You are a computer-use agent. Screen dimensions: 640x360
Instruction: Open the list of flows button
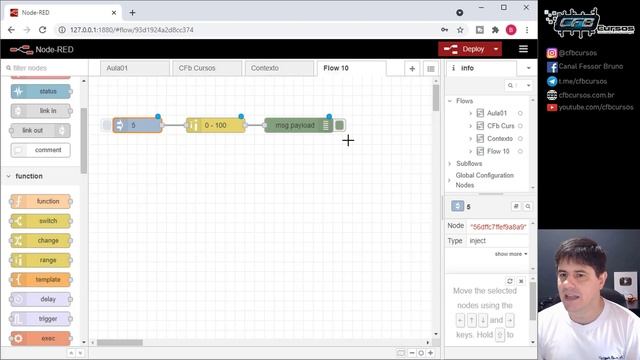point(431,69)
